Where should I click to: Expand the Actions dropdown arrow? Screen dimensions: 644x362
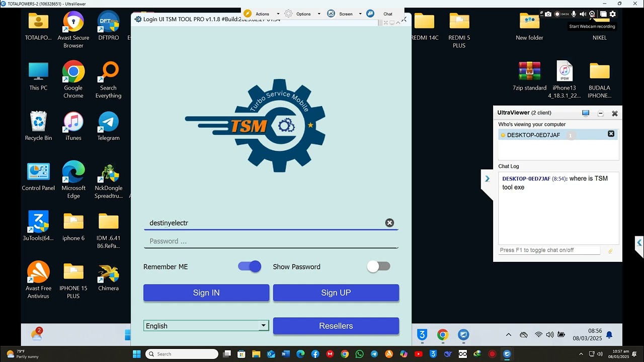click(278, 14)
